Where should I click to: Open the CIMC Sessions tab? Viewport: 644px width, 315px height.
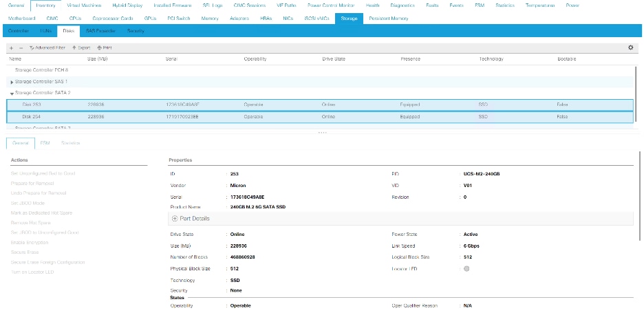coord(249,6)
